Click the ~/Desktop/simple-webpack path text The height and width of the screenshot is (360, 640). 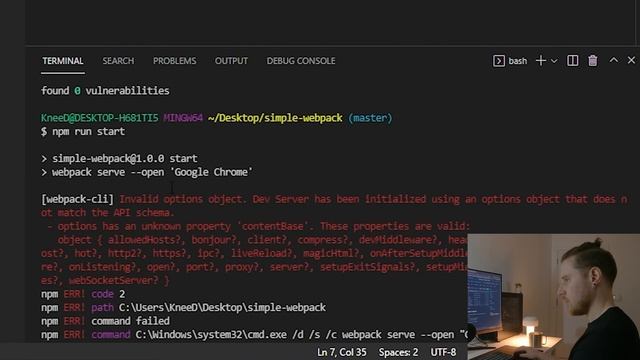(275, 118)
